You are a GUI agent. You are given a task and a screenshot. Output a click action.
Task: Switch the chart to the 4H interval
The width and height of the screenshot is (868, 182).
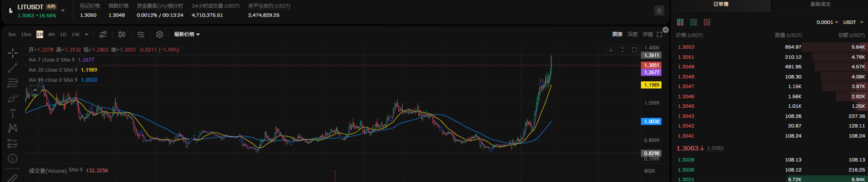click(51, 34)
